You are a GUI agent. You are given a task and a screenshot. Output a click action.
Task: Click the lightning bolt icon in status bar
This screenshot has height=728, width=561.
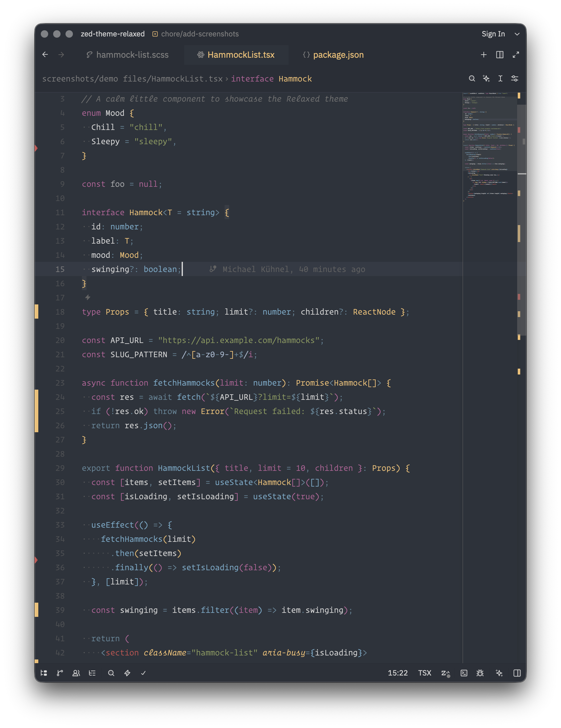coord(127,673)
